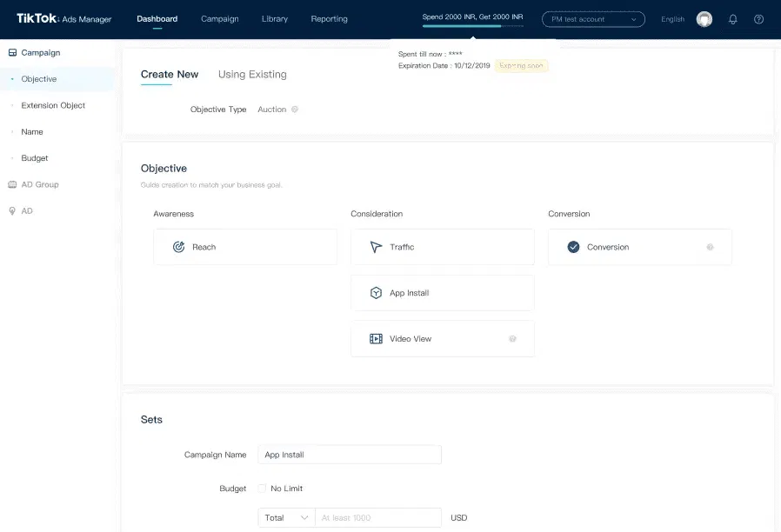
Task: Enable the No Limit budget checkbox
Action: pyautogui.click(x=262, y=489)
